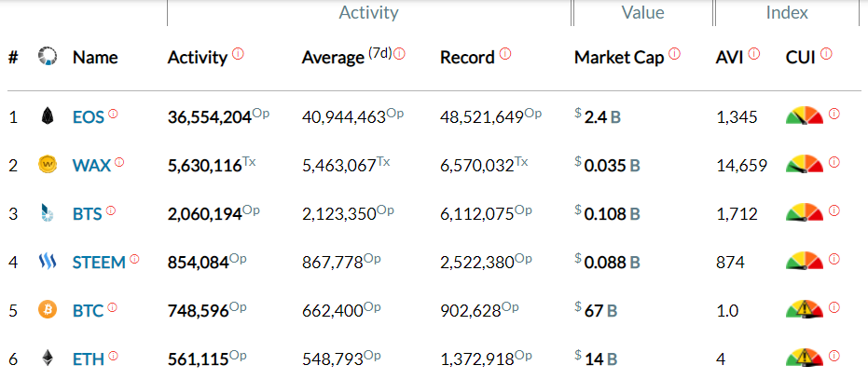Image resolution: width=868 pixels, height=379 pixels.
Task: Click the CUI gauge in EOS row
Action: (805, 116)
